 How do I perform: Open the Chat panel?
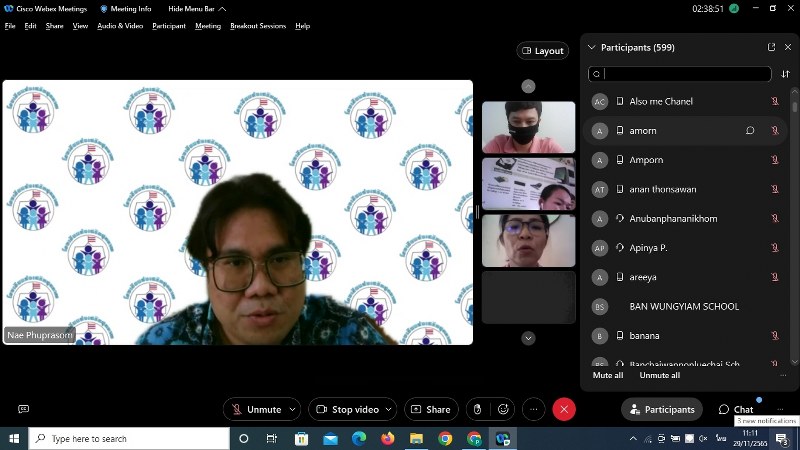coord(736,409)
